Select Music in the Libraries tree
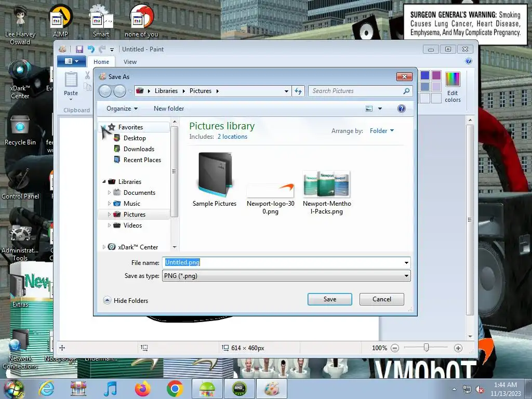Viewport: 532px width, 399px height. tap(131, 204)
